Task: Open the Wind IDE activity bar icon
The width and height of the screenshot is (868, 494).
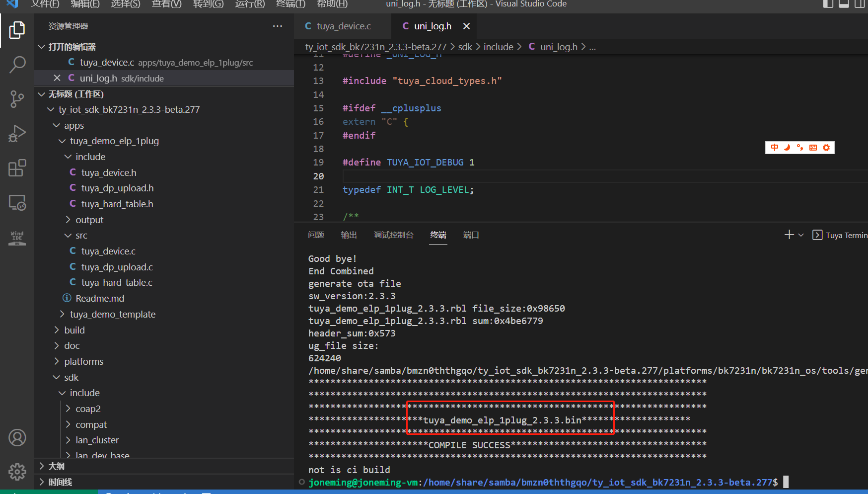Action: (17, 238)
